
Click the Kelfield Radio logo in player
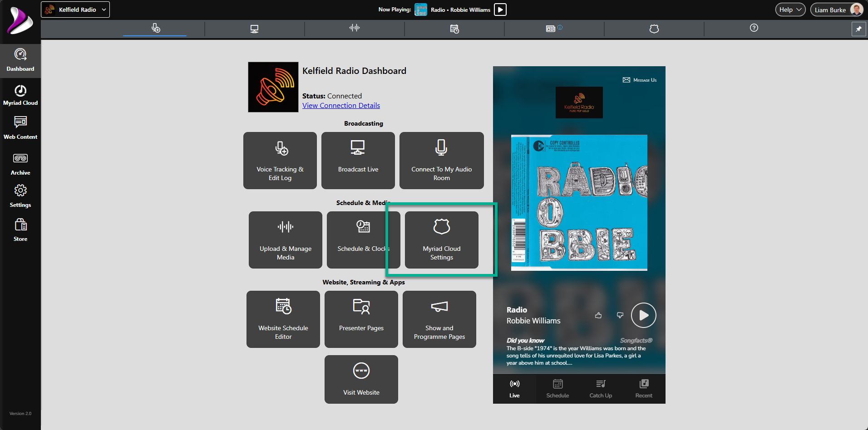(x=579, y=103)
